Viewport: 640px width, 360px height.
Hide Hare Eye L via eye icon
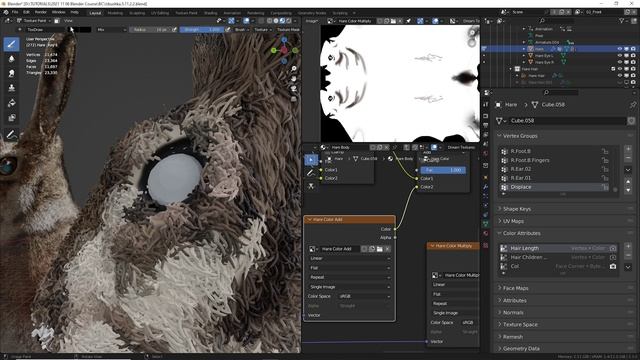(x=620, y=56)
